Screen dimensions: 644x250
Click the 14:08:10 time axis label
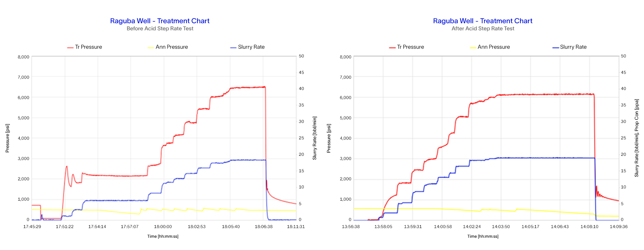pos(589,227)
